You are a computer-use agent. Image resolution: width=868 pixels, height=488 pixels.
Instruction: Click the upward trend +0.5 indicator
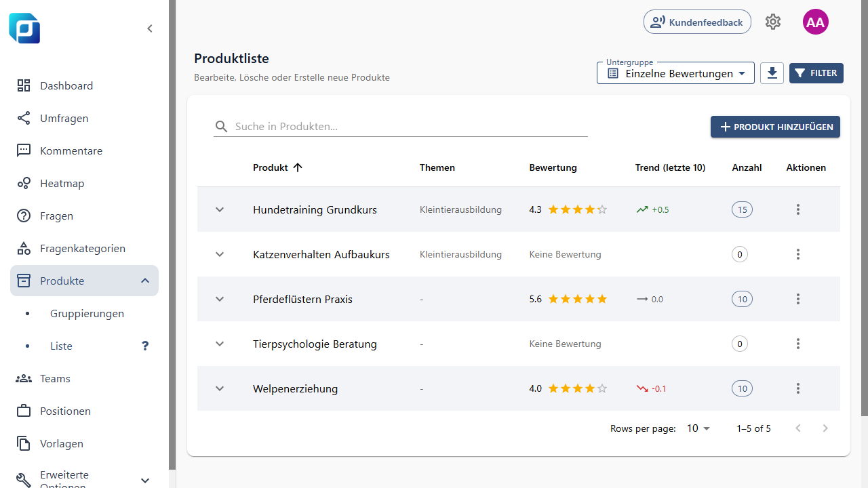point(652,209)
